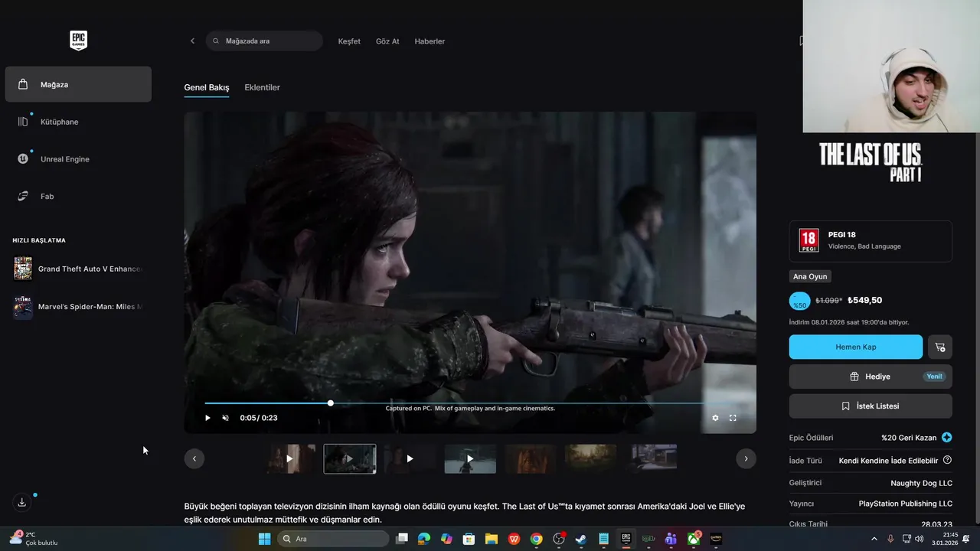Viewport: 980px width, 551px height.
Task: Add the game to cart
Action: click(x=940, y=347)
